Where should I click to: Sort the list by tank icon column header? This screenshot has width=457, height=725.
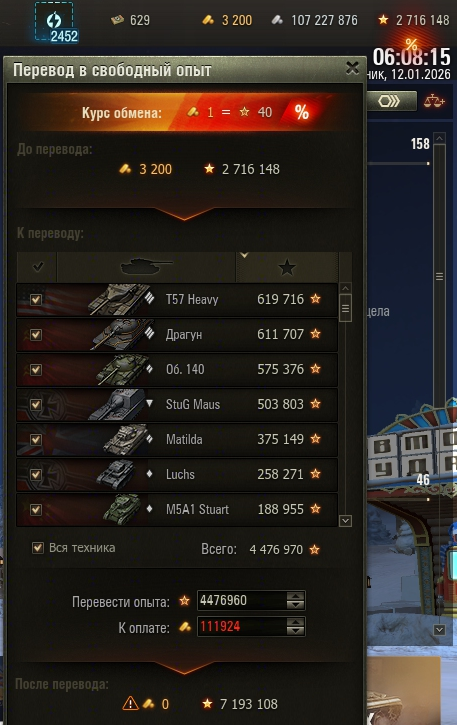[146, 267]
